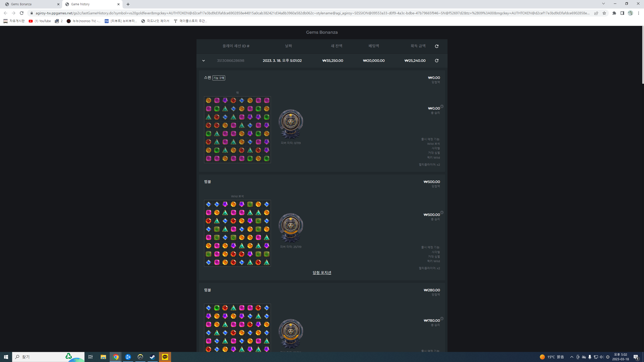Refresh the session row 3513086628698
The image size is (644, 362).
click(x=437, y=61)
